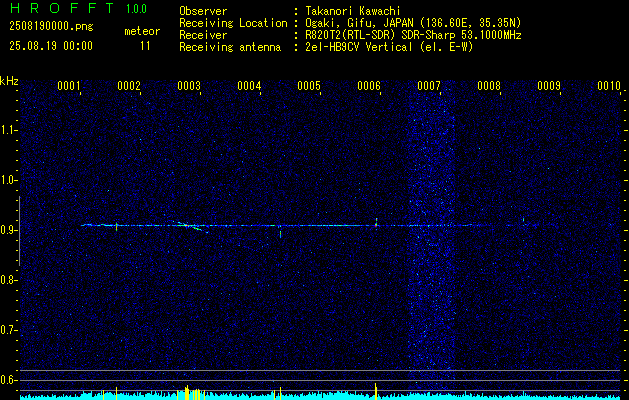Viewport: 629px width, 400px height.
Task: Click the meteor count 11
Action: point(145,46)
